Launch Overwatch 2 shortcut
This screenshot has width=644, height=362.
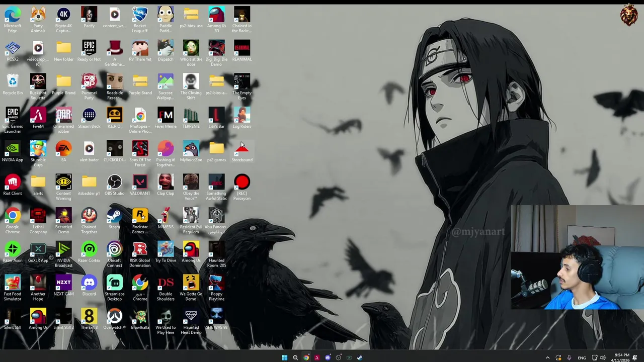coord(114,321)
